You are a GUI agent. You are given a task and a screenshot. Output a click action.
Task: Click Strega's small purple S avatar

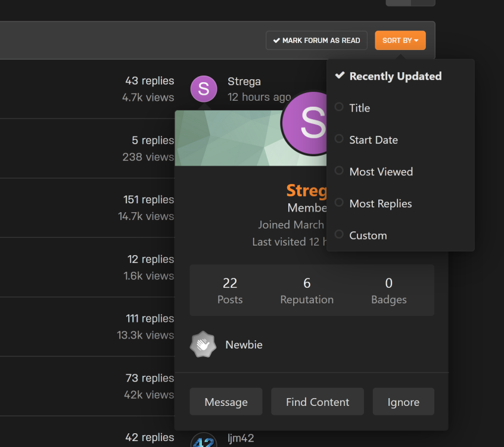(204, 89)
